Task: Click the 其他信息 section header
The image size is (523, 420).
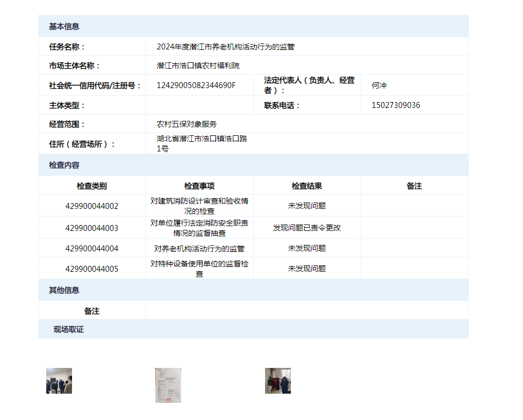Action: point(254,290)
